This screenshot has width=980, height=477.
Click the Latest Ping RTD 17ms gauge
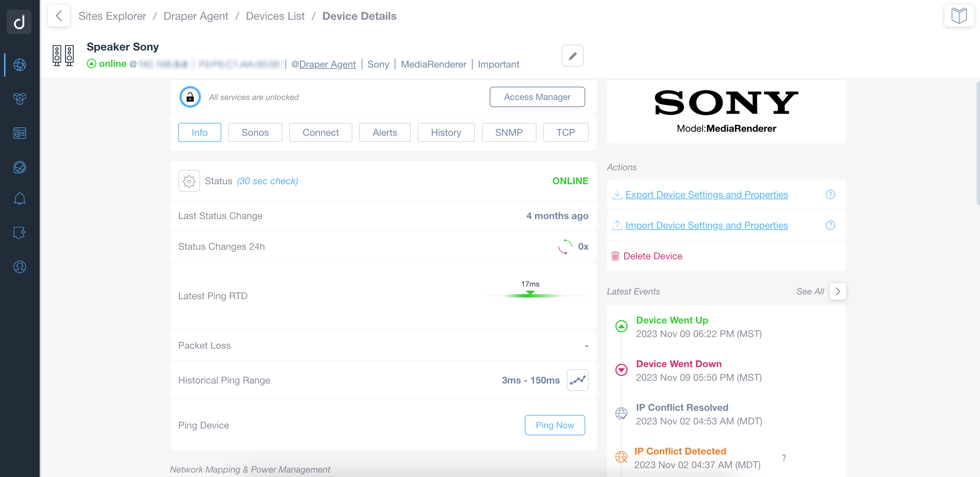536,290
